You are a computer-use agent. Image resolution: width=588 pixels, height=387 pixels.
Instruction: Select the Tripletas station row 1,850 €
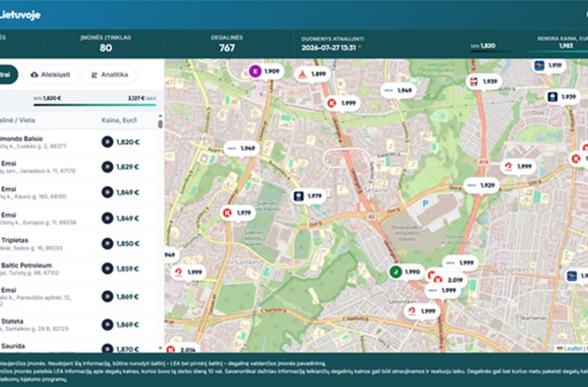tap(79, 244)
